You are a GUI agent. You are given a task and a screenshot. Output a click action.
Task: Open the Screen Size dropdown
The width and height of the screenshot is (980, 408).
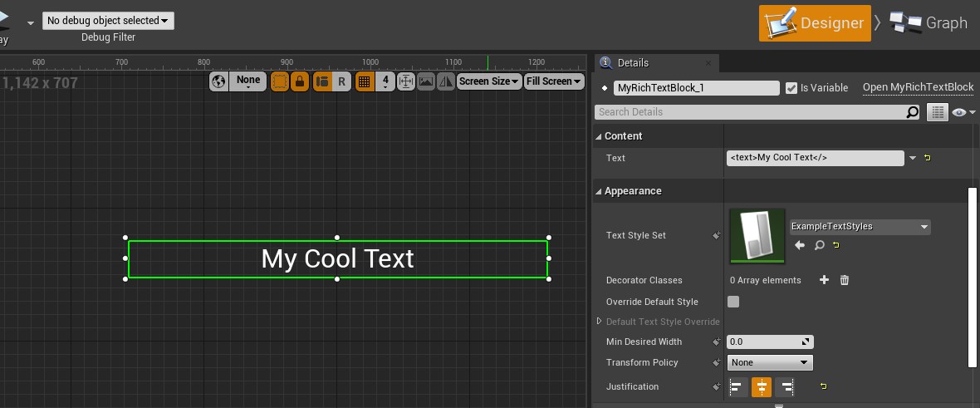pyautogui.click(x=489, y=81)
